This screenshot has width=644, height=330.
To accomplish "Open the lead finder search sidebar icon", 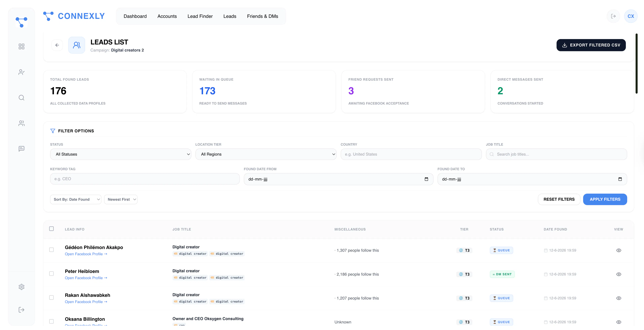I will [x=22, y=98].
